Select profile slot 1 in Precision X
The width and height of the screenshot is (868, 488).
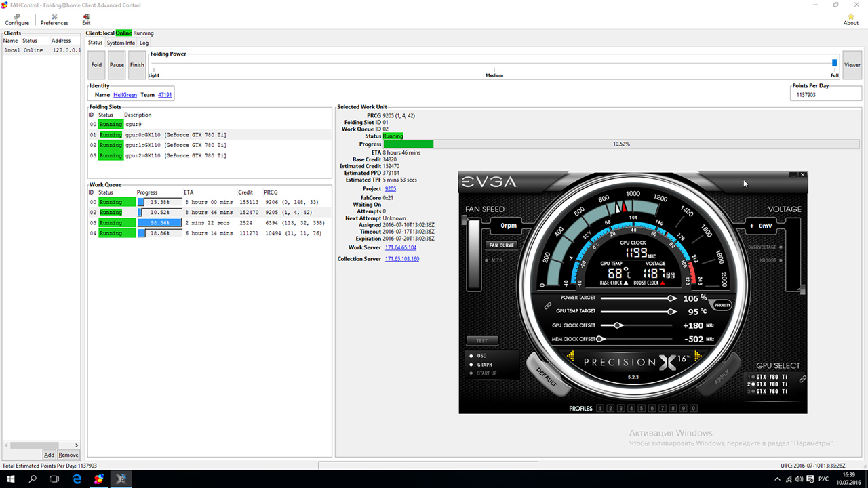pyautogui.click(x=600, y=409)
